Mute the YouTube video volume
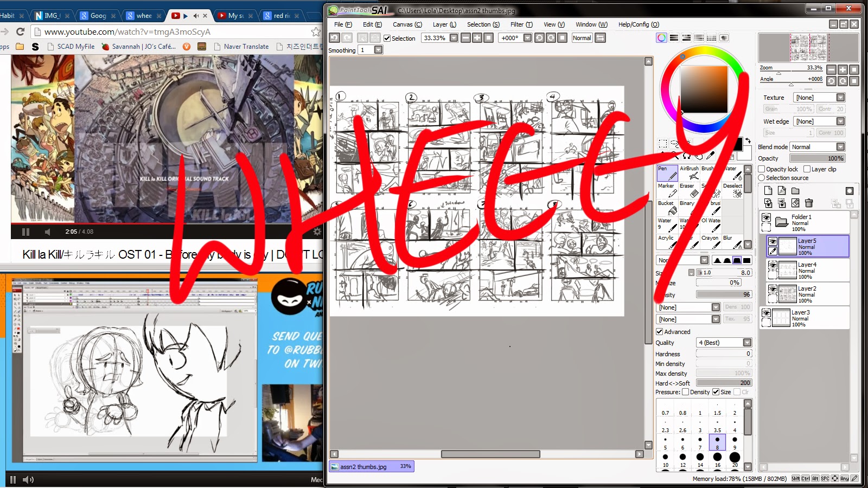Screen dimensions: 868x488 pos(48,232)
